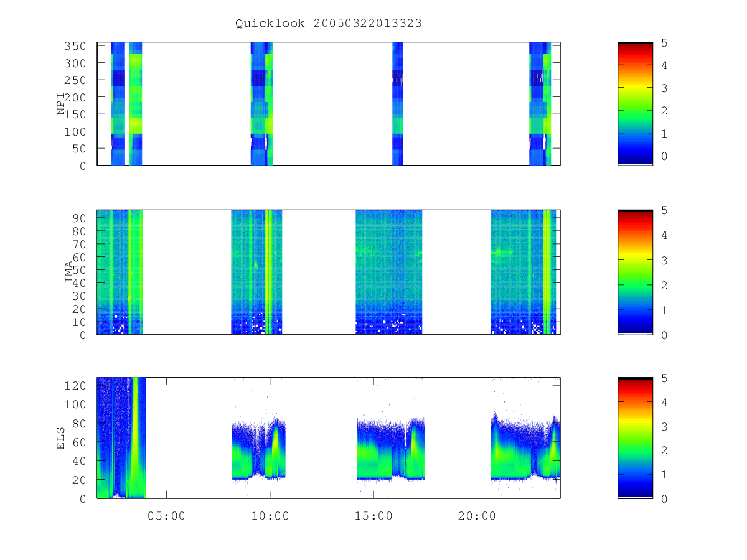747x560 pixels.
Task: Click the 10:00 time tick label
Action: 270,516
